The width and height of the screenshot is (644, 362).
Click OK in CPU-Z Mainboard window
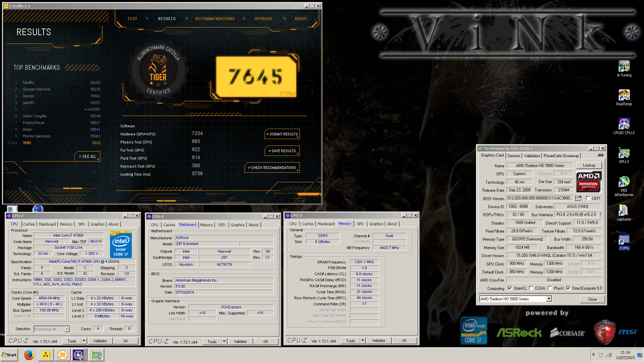pos(266,342)
